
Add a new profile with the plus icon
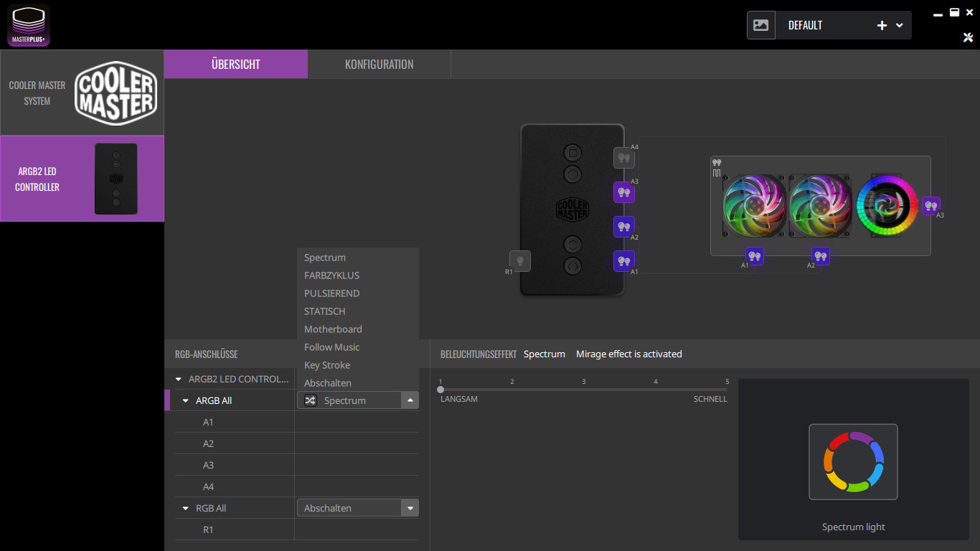[x=882, y=25]
